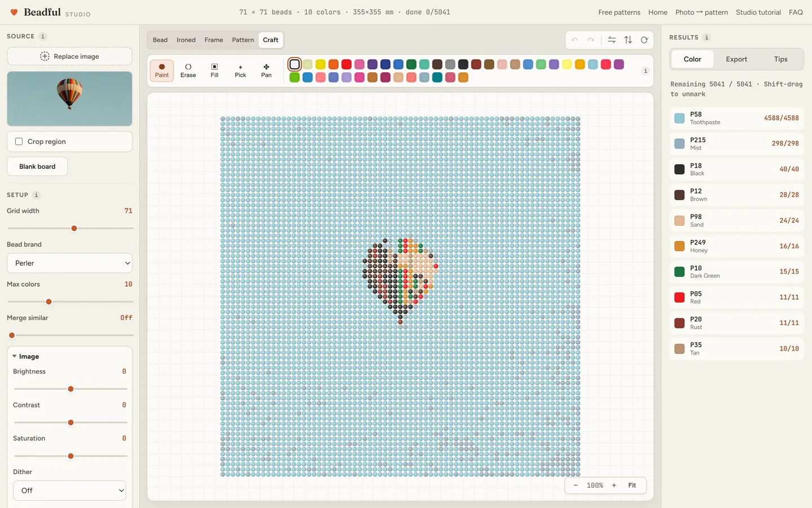812x508 pixels.
Task: Open the Tips tab in Results
Action: point(781,59)
